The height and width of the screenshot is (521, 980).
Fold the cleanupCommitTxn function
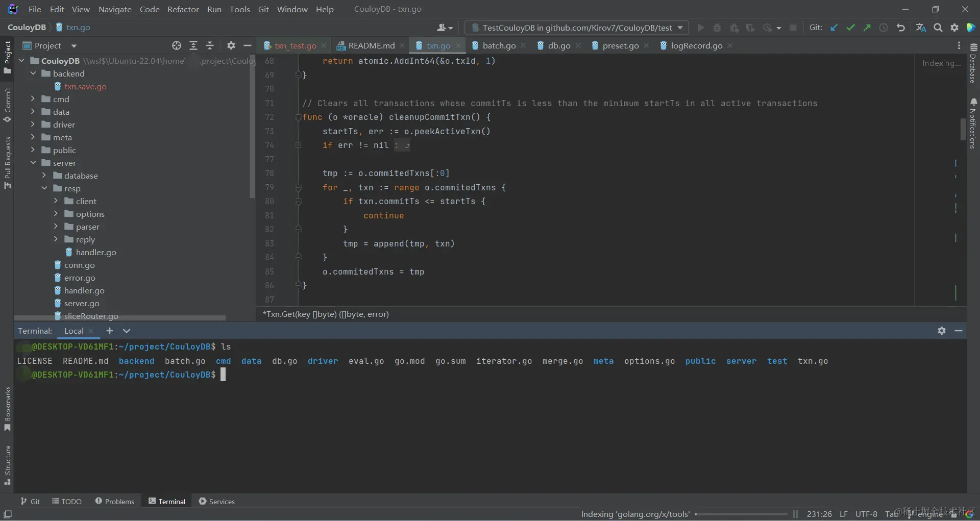point(299,117)
